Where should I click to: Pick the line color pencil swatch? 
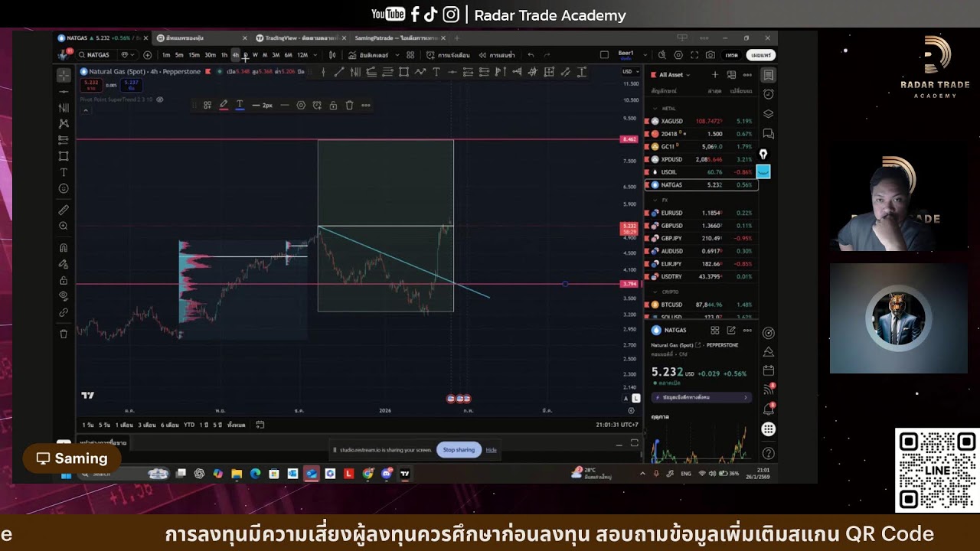click(224, 105)
